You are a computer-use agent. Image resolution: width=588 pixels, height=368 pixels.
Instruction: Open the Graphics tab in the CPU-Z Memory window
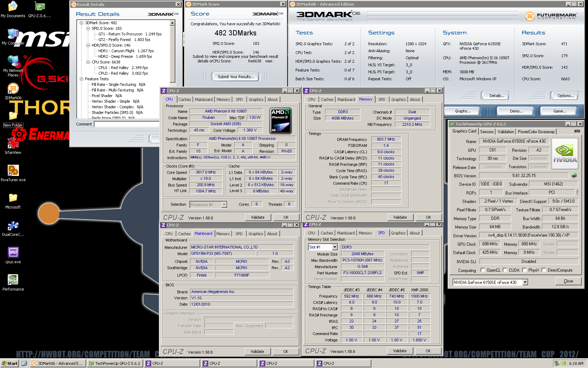(x=399, y=100)
